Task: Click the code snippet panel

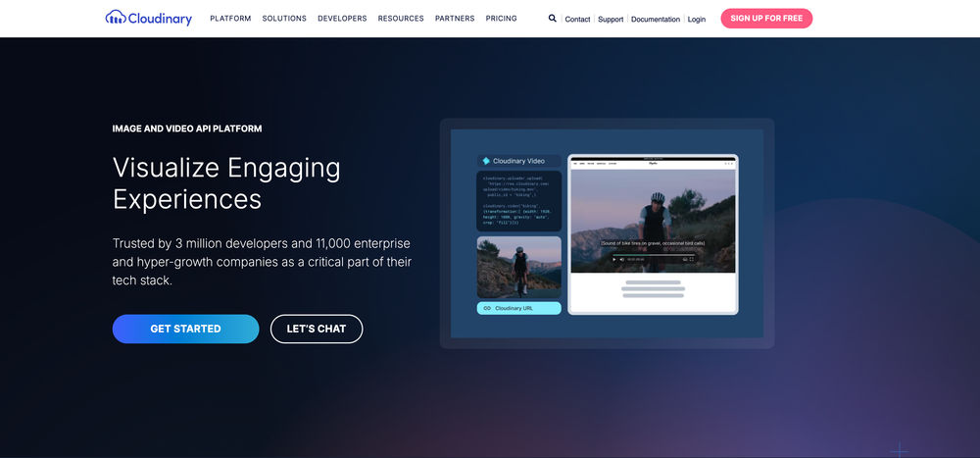Action: tap(518, 201)
